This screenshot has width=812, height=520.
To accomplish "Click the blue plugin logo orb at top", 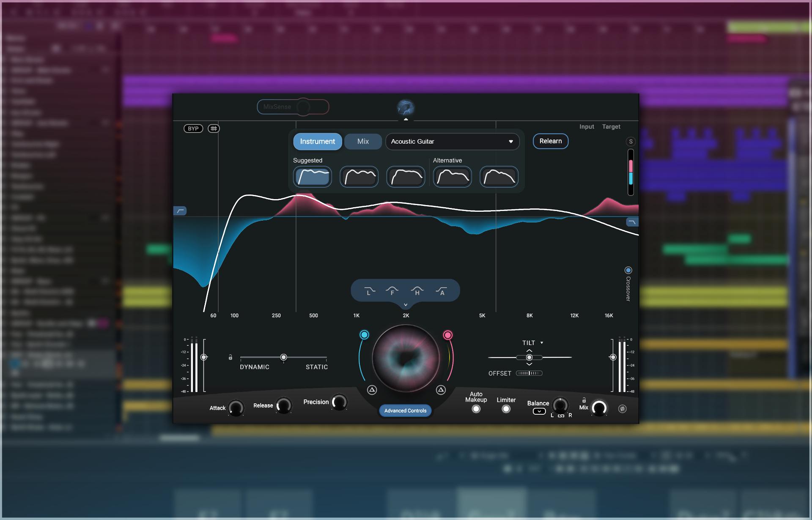I will coord(406,108).
